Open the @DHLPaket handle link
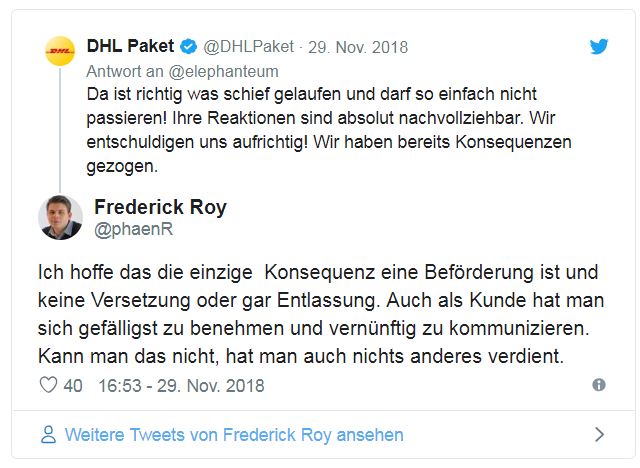The height and width of the screenshot is (468, 640). tap(249, 47)
